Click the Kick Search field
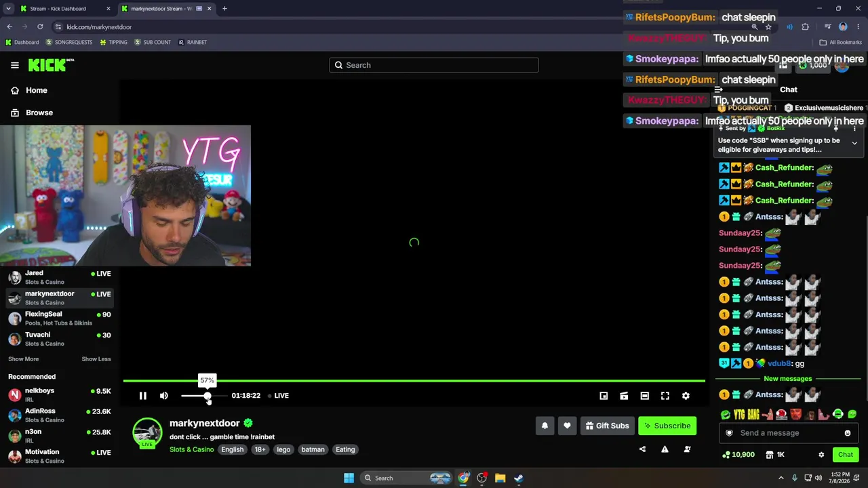 click(434, 65)
